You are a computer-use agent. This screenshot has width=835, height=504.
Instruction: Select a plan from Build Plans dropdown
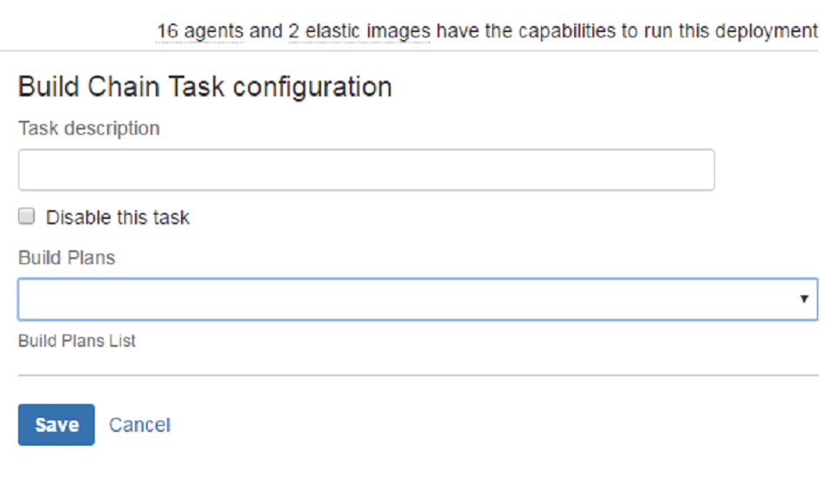pos(417,298)
